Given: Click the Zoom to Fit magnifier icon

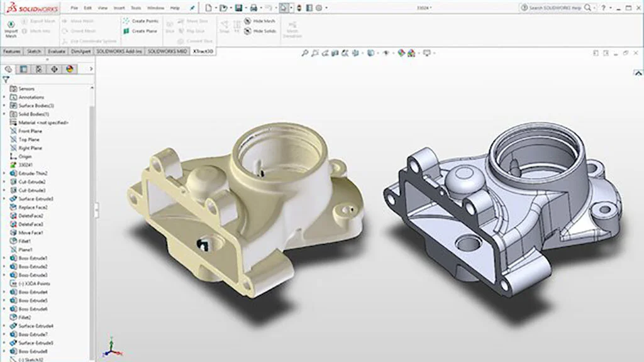Looking at the screenshot, I should 304,53.
